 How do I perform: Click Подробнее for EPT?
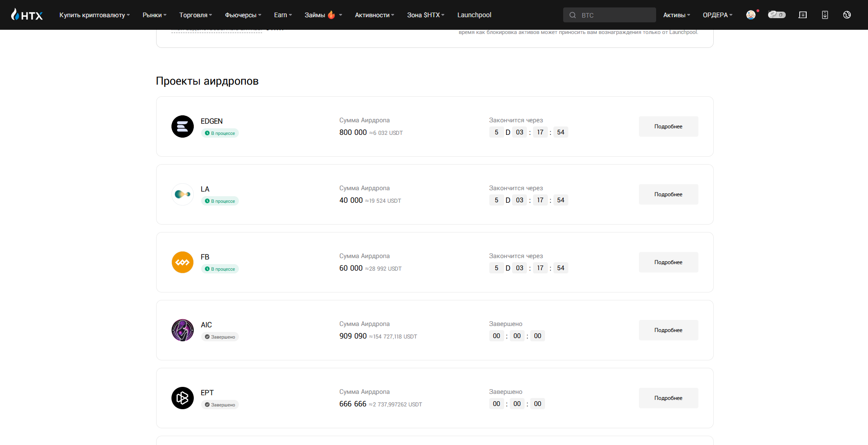click(668, 398)
